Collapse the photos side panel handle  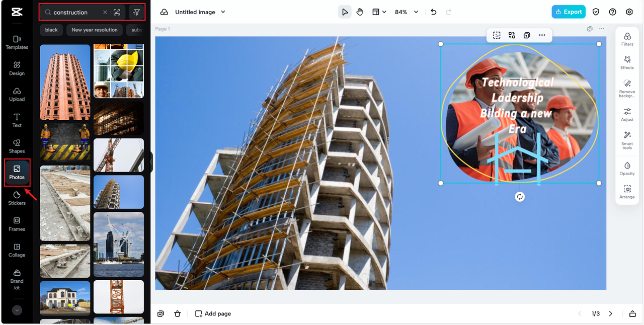(x=151, y=162)
